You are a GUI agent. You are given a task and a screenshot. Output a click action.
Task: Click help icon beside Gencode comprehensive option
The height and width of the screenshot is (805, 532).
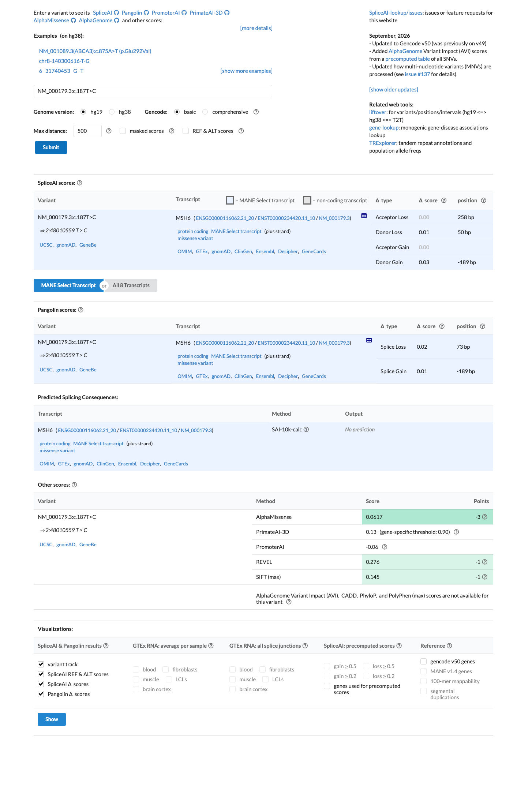coord(256,112)
